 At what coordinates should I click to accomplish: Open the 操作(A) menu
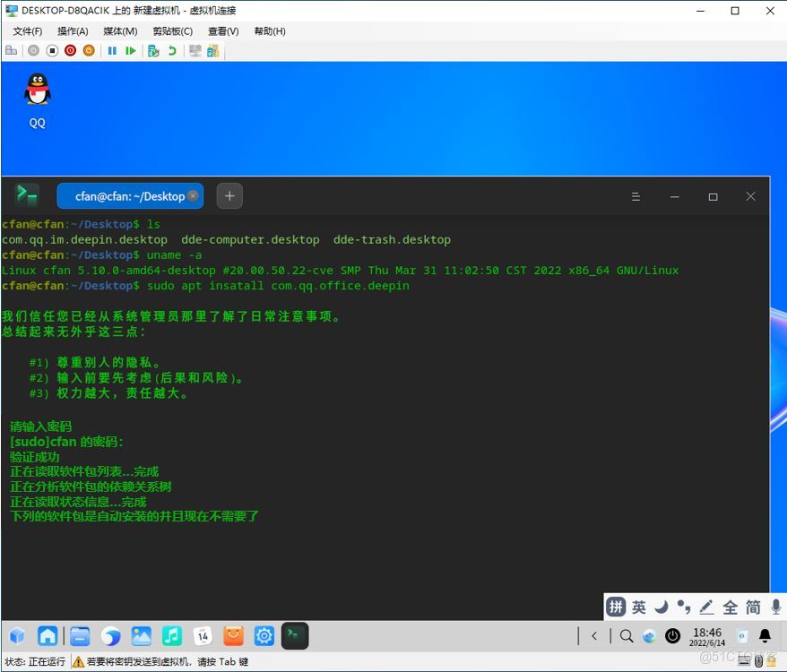[x=72, y=30]
